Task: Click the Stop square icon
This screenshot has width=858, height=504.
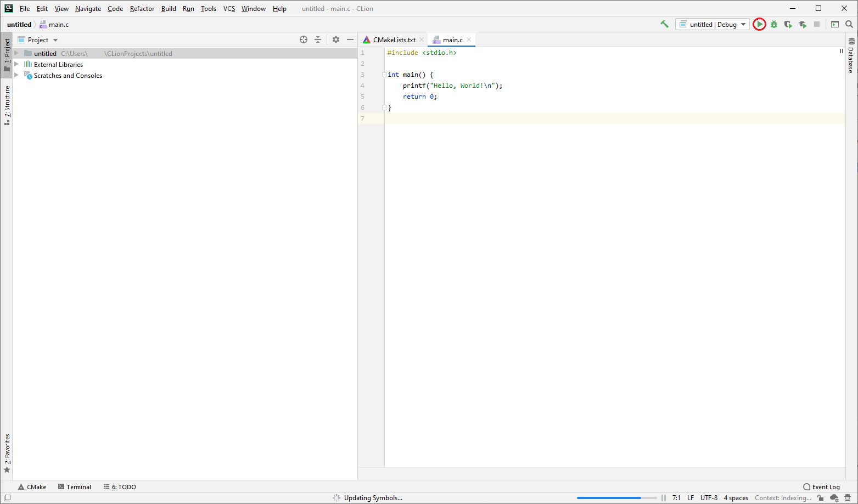Action: point(817,24)
